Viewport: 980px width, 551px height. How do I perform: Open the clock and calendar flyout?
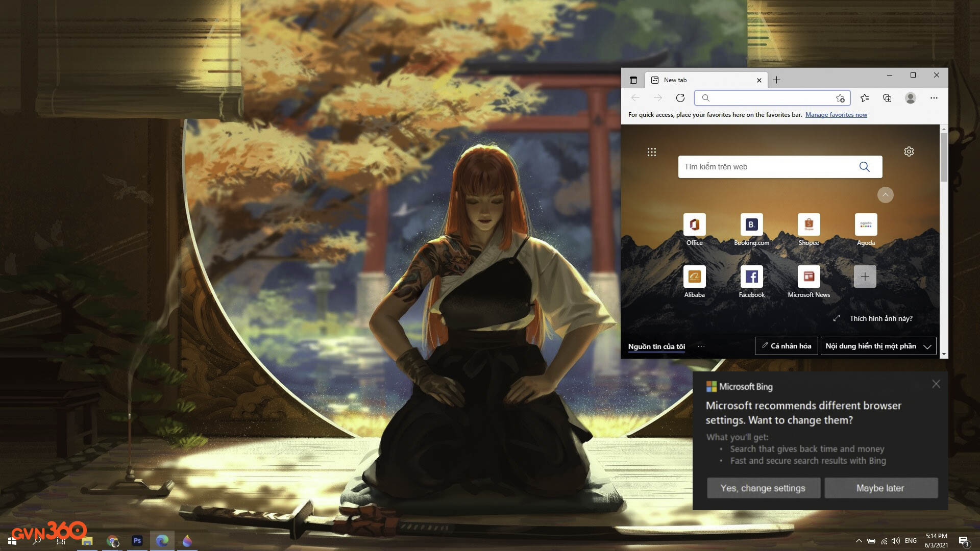(x=936, y=541)
